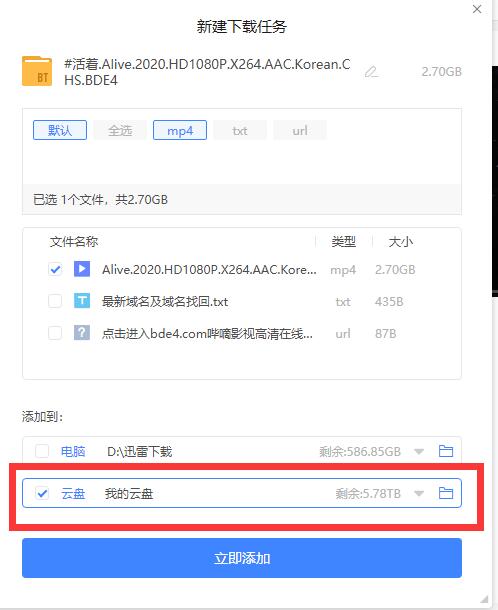Select the 默认 filter tag
Image resolution: width=498 pixels, height=610 pixels.
[60, 130]
